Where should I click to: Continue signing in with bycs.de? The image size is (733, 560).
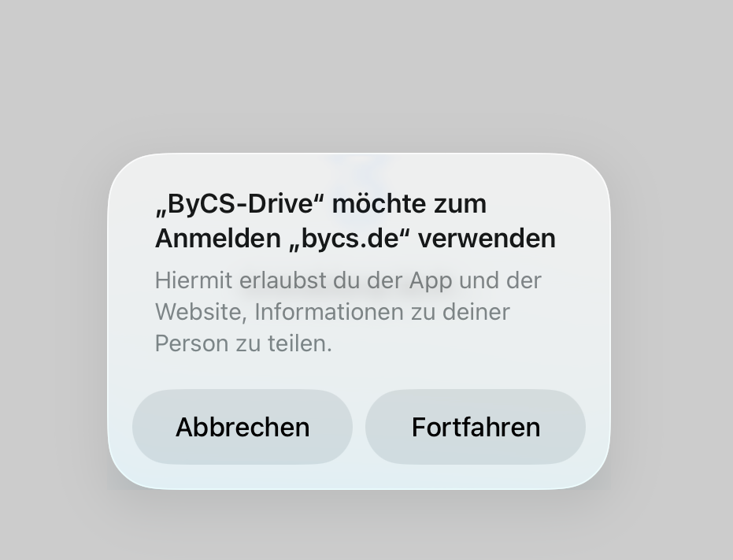coord(476,427)
